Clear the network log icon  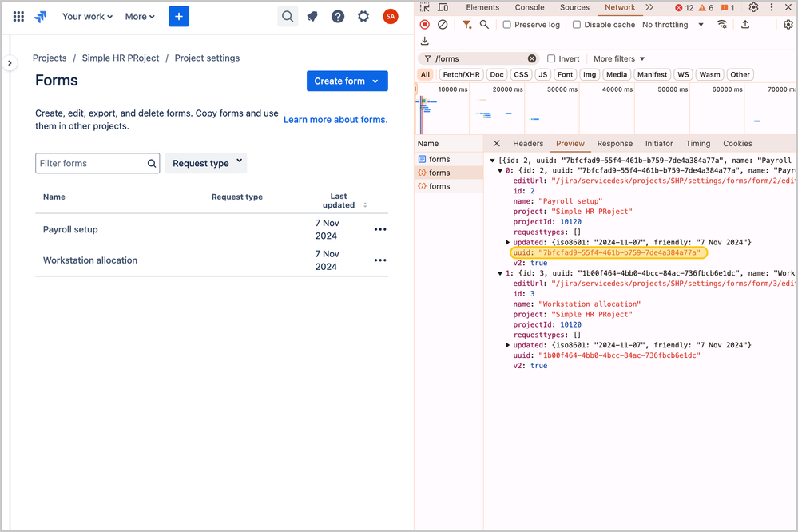click(x=443, y=25)
